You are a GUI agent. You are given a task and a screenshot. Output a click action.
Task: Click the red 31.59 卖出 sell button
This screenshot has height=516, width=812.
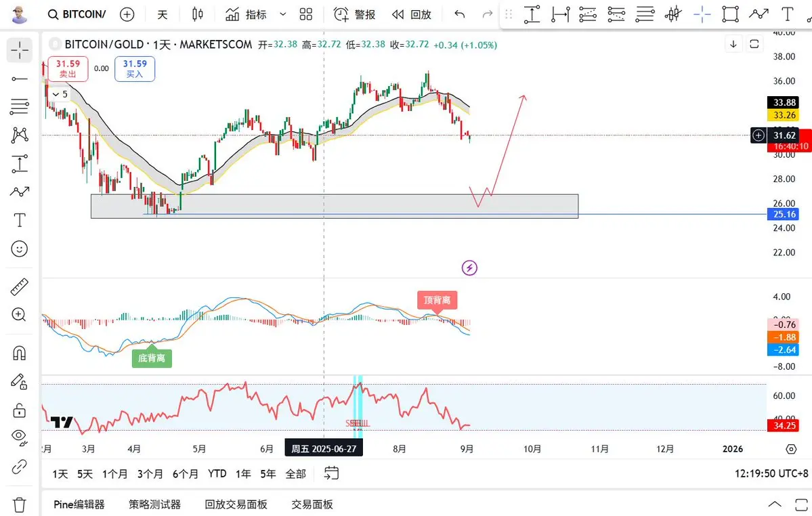68,69
